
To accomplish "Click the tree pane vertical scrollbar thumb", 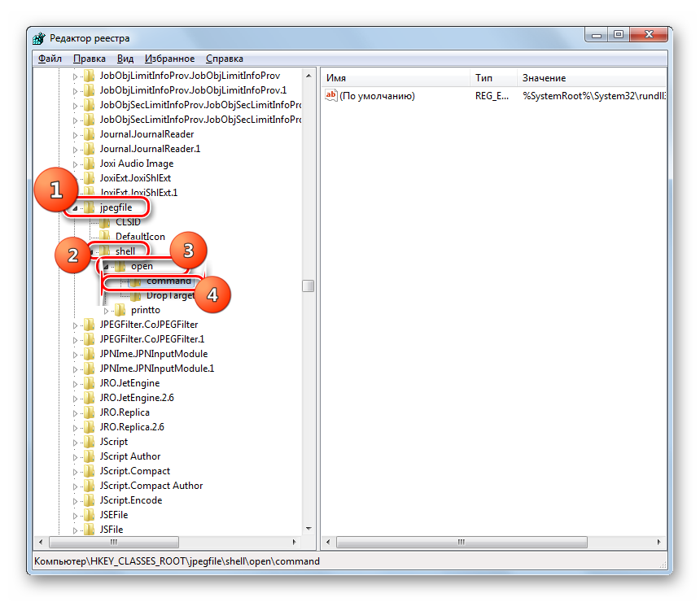I will pos(308,286).
